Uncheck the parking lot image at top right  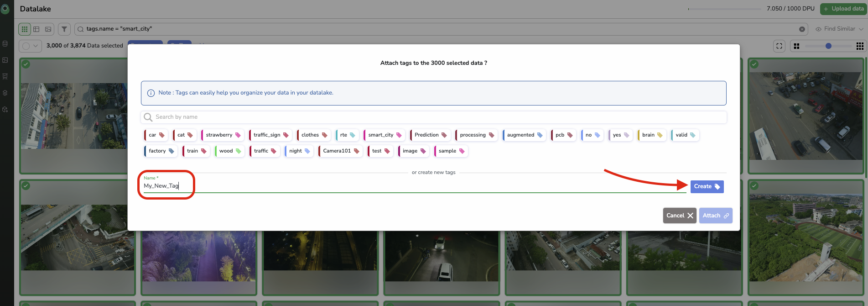click(x=754, y=64)
